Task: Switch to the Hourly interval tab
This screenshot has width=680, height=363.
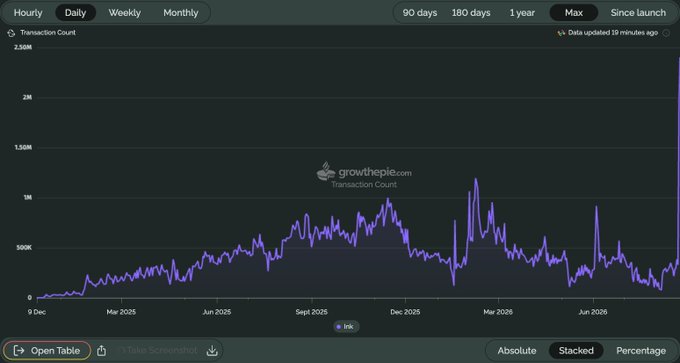Action: pyautogui.click(x=28, y=13)
